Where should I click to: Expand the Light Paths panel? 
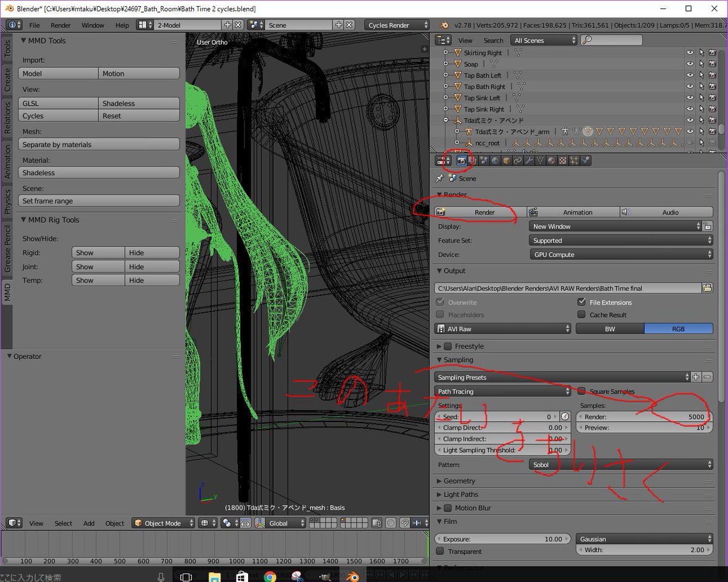coord(460,494)
